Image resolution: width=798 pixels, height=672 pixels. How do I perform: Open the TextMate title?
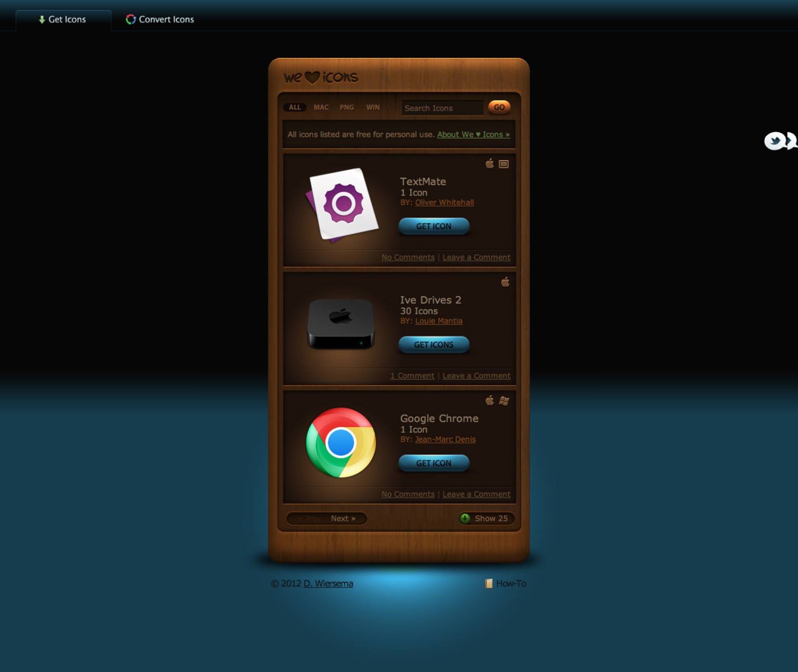[423, 181]
